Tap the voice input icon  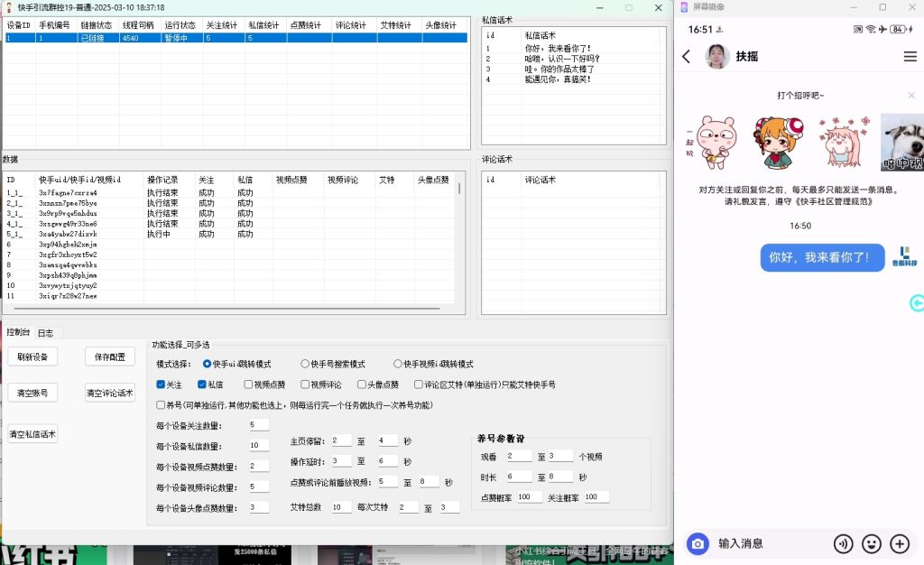coord(844,543)
